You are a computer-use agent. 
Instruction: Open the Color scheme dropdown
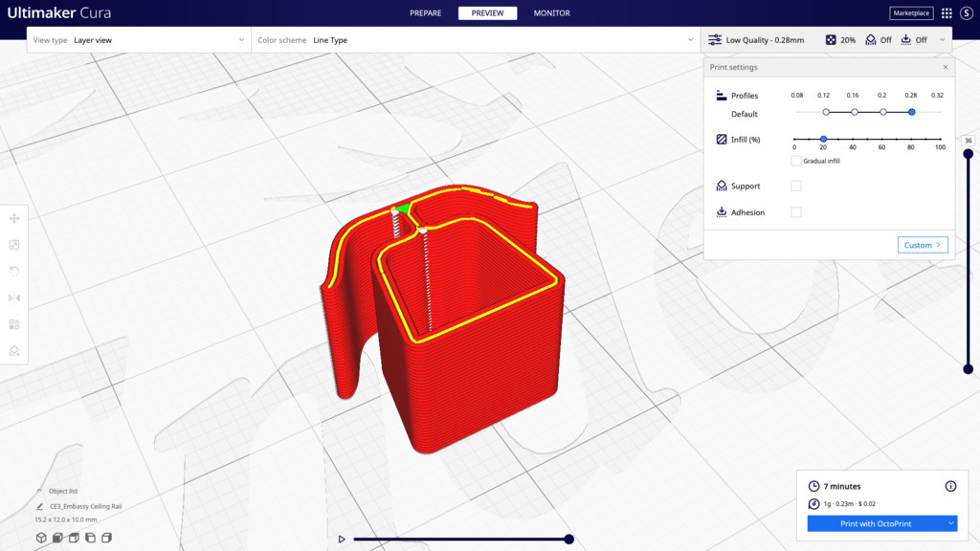tap(476, 40)
